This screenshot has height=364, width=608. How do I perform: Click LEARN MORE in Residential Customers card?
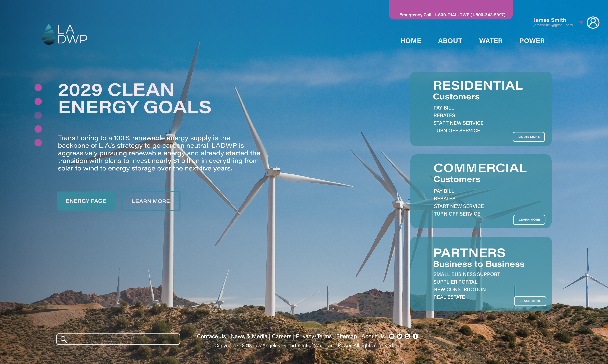[x=529, y=137]
